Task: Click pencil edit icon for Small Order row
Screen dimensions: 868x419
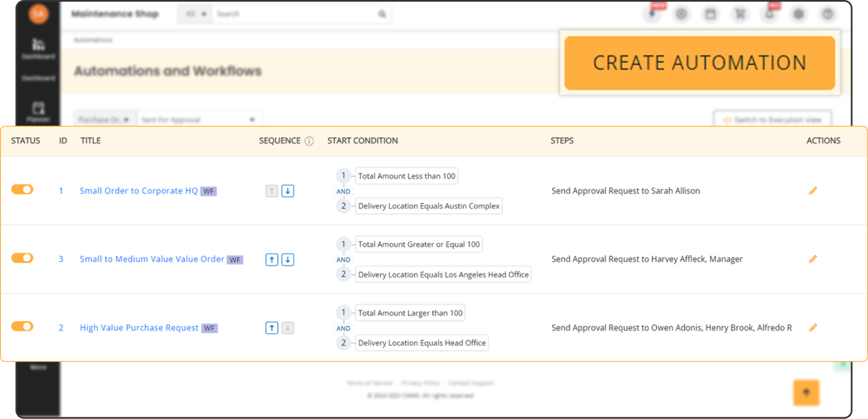Action: [x=812, y=191]
